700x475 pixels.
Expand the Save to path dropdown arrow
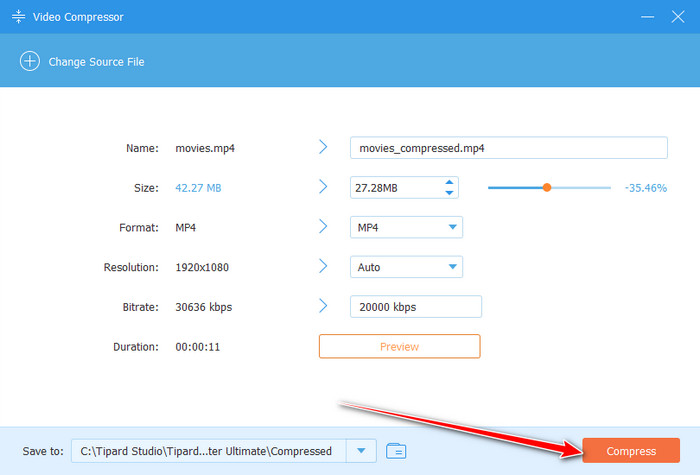(360, 451)
